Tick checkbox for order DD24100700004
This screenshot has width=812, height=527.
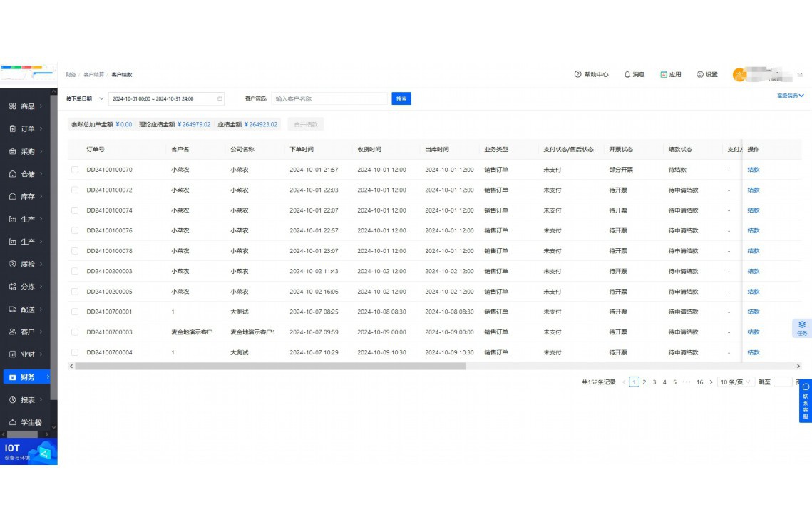pyautogui.click(x=75, y=353)
